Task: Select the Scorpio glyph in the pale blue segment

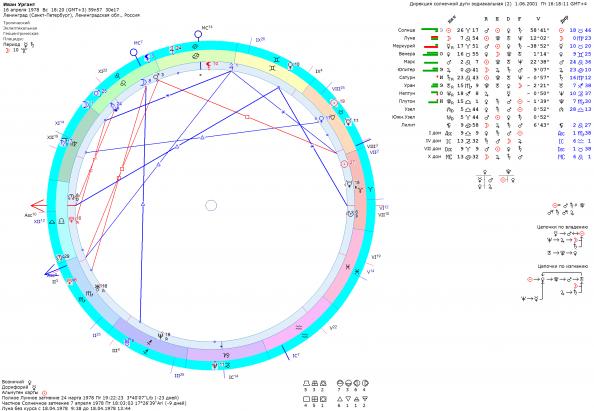Action: (89, 293)
